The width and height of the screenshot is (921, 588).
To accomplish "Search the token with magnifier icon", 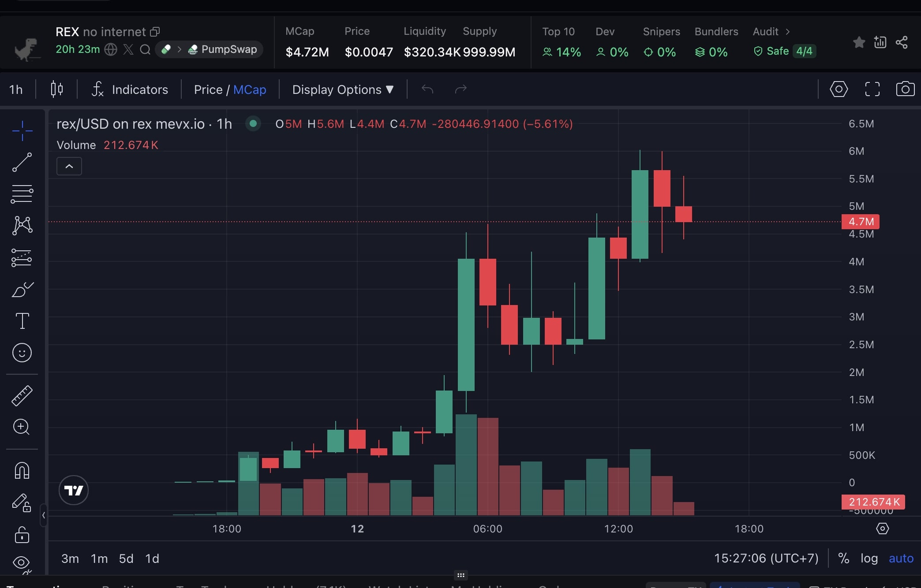I will [x=145, y=49].
